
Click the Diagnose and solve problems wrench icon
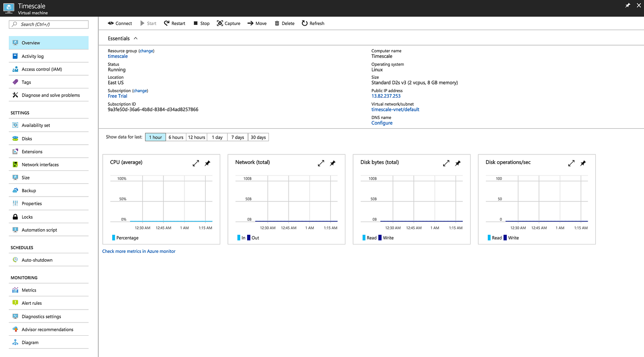15,95
